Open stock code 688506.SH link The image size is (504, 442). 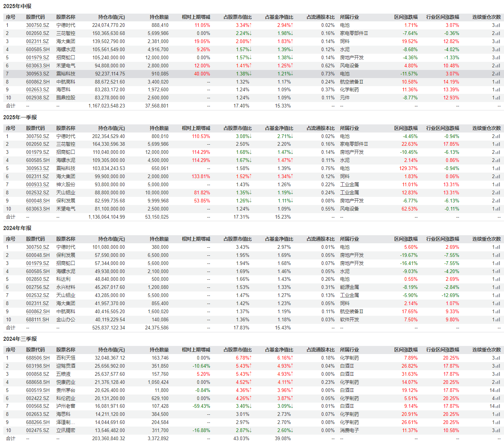pos(38,358)
